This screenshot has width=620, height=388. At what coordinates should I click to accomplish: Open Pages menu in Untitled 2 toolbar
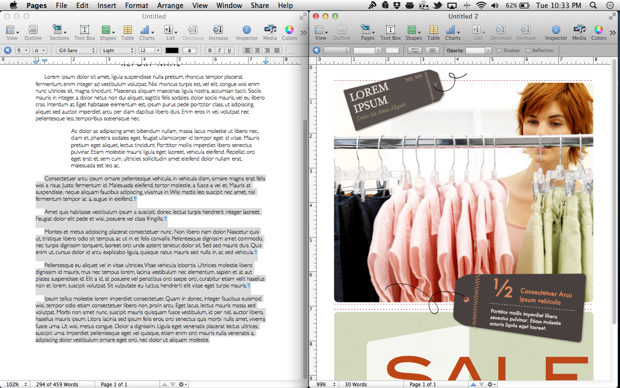coord(367,32)
